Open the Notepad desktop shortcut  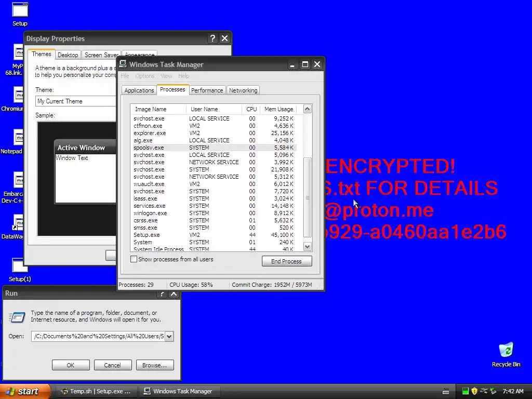tap(14, 142)
